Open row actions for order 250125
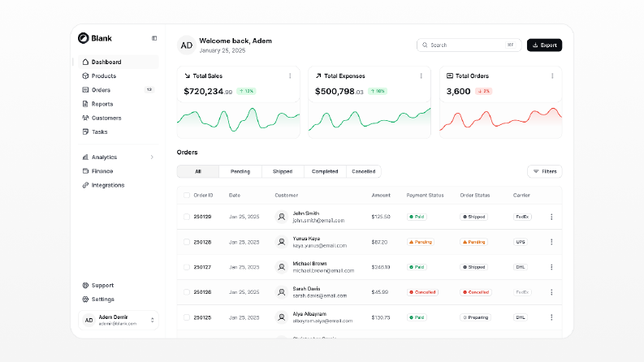Screen dimensions: 644x362 [551, 317]
